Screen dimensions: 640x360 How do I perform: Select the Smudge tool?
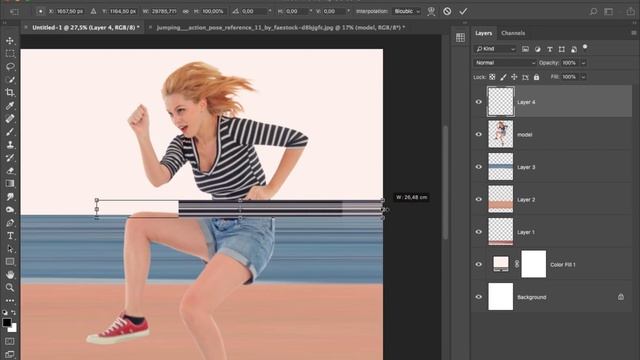click(x=10, y=197)
